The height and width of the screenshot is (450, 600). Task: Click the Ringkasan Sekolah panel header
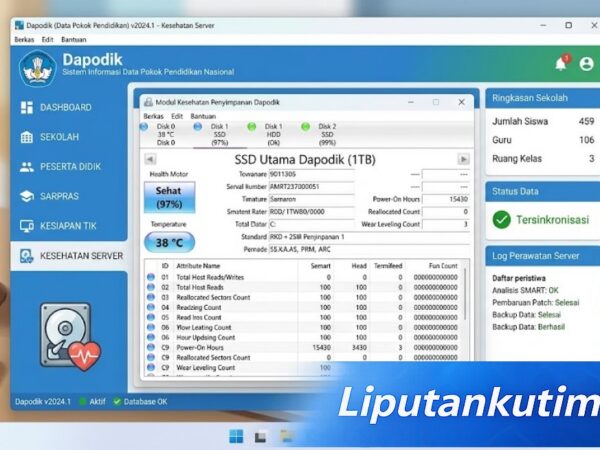(x=543, y=98)
